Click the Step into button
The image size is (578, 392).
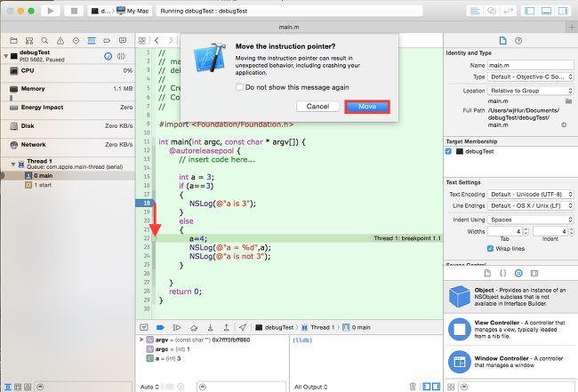210,327
